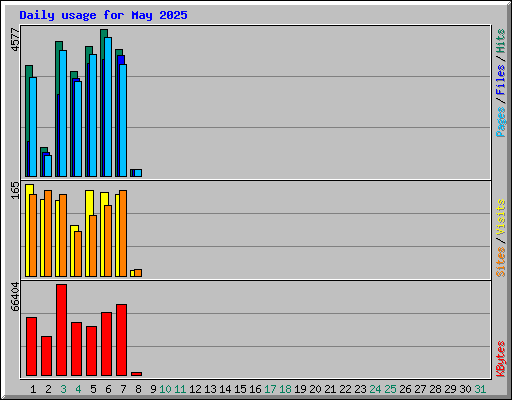Click the KBytes legend label

tap(500, 359)
